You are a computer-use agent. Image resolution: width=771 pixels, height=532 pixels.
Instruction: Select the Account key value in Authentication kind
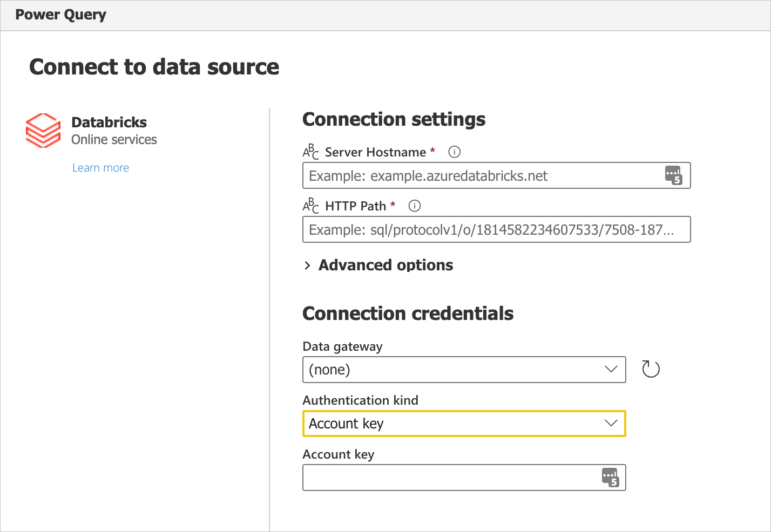pos(346,424)
